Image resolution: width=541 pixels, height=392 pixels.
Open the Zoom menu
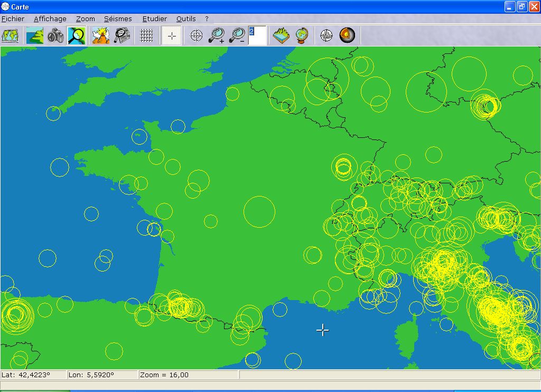coord(86,19)
